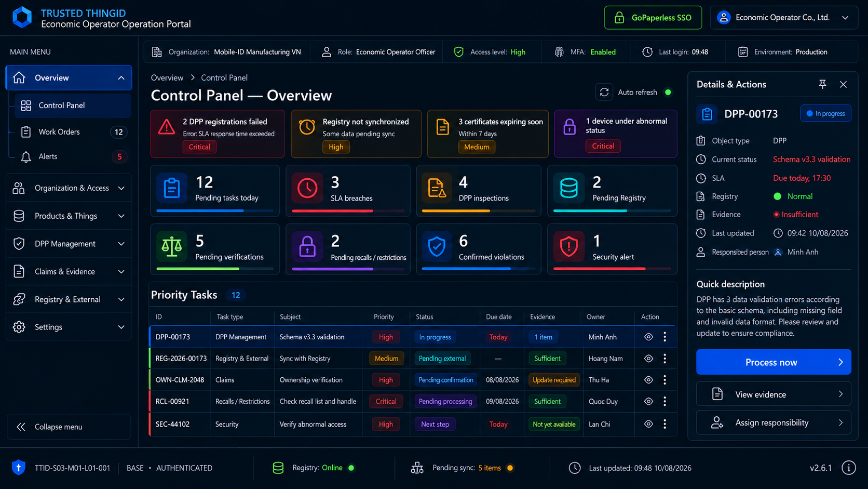Expand Organization & Access menu
The height and width of the screenshot is (489, 868).
pos(69,188)
